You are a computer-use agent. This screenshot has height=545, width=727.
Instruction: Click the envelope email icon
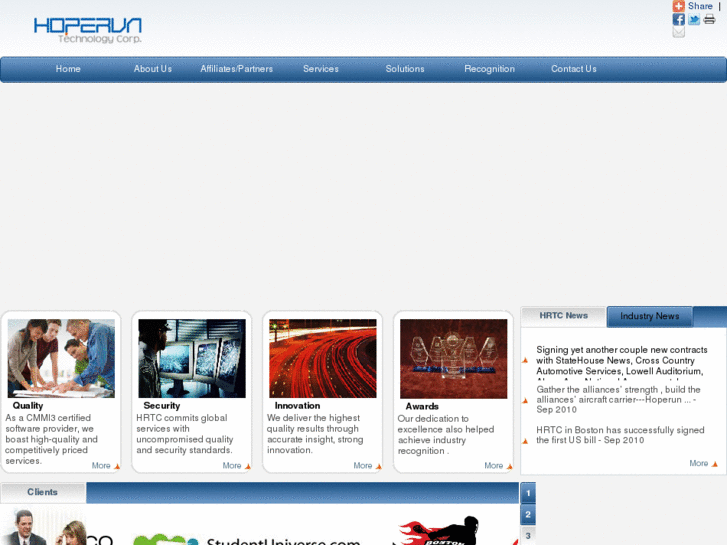(679, 32)
